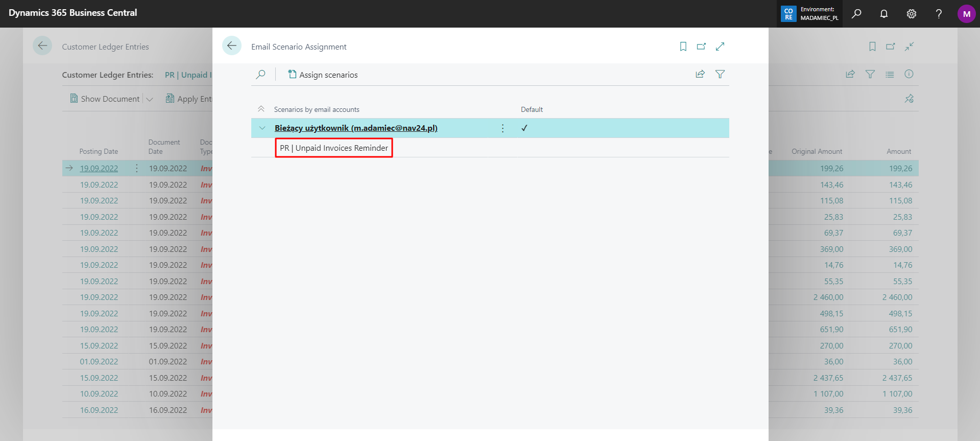Image resolution: width=980 pixels, height=441 pixels.
Task: Share the Email Scenario Assignment list
Action: coord(700,74)
